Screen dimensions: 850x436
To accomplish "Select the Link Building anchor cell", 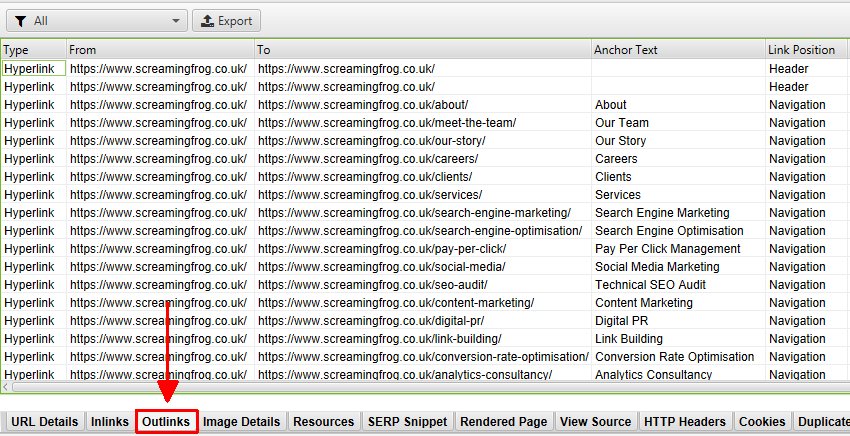I will click(x=678, y=339).
